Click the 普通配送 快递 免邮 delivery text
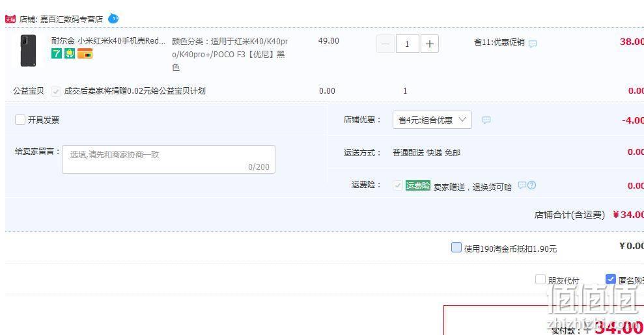This screenshot has width=644, height=335. point(427,152)
